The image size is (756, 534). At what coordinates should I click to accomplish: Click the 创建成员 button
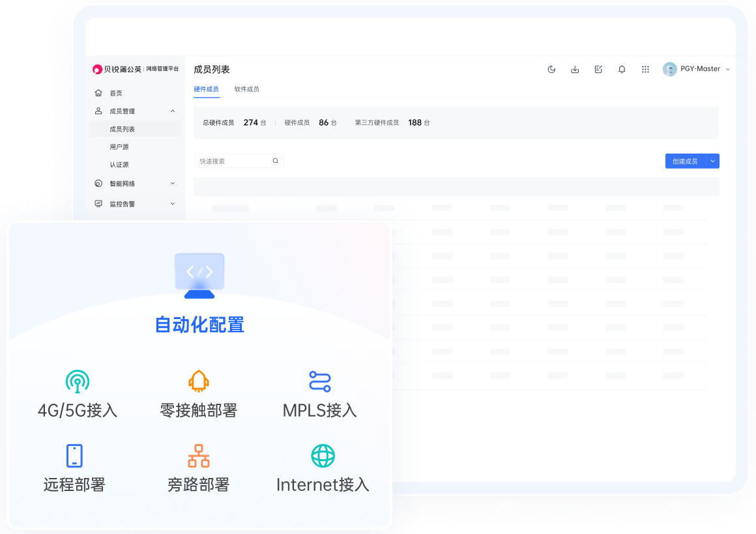pyautogui.click(x=685, y=161)
